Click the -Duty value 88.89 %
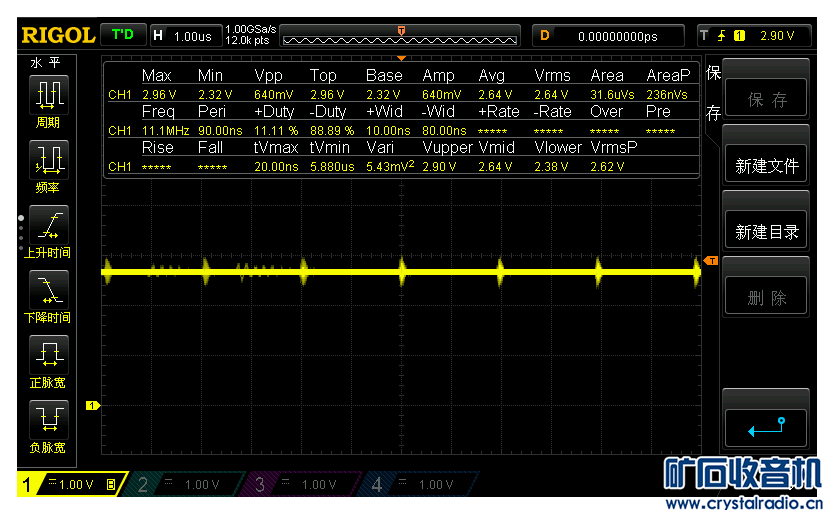This screenshot has width=831, height=516. pyautogui.click(x=332, y=130)
